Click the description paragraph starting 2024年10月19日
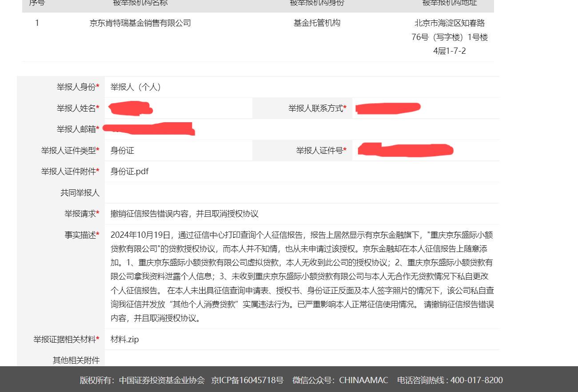This screenshot has width=578, height=392. tap(302, 276)
